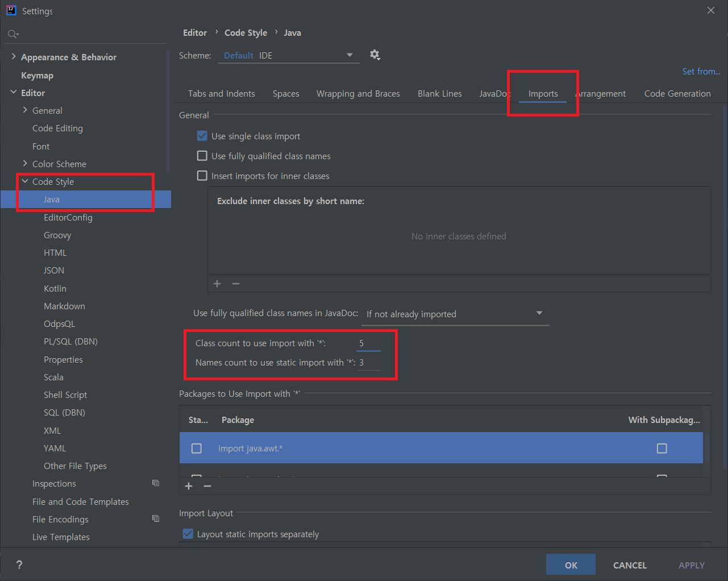The width and height of the screenshot is (728, 581).
Task: Click the Package column header
Action: pyautogui.click(x=238, y=420)
